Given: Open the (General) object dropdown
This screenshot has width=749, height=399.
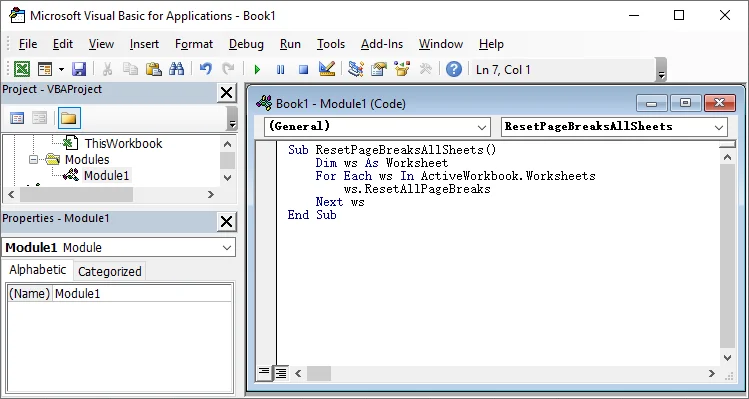Looking at the screenshot, I should [x=377, y=127].
